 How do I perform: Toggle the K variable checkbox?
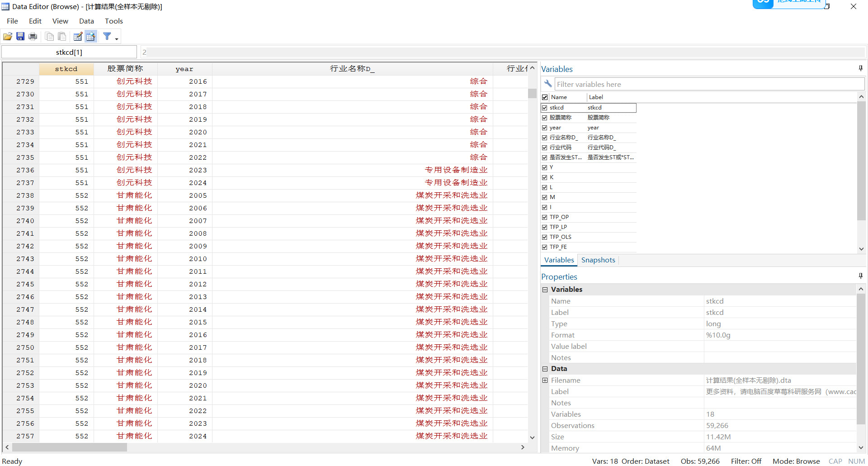point(545,177)
